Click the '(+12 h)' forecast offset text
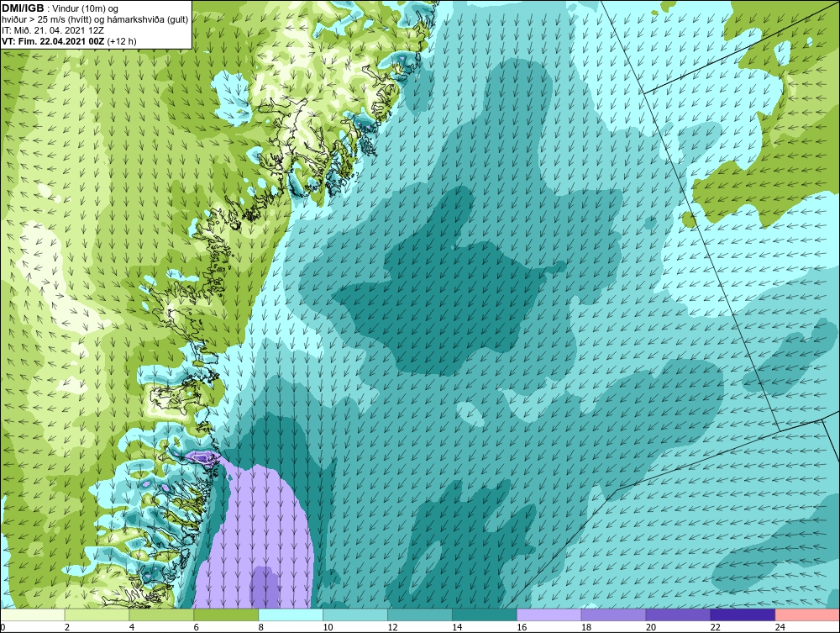Image resolution: width=840 pixels, height=633 pixels. click(x=122, y=41)
